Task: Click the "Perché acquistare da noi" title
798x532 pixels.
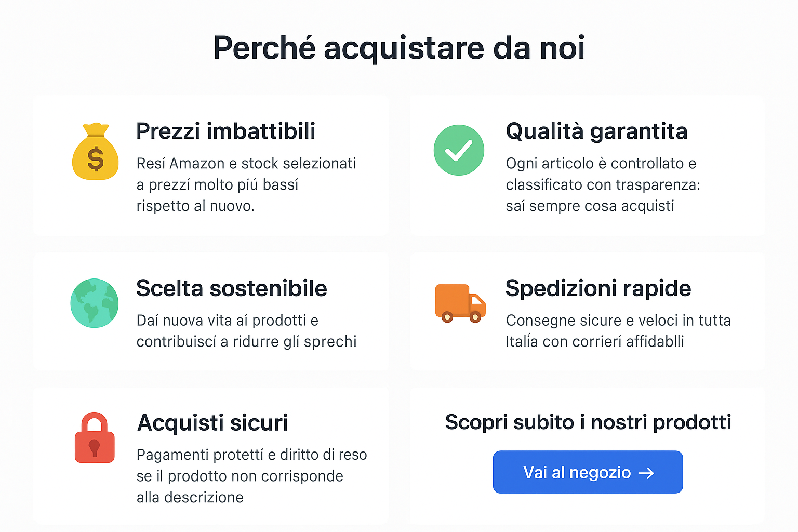Action: click(399, 48)
